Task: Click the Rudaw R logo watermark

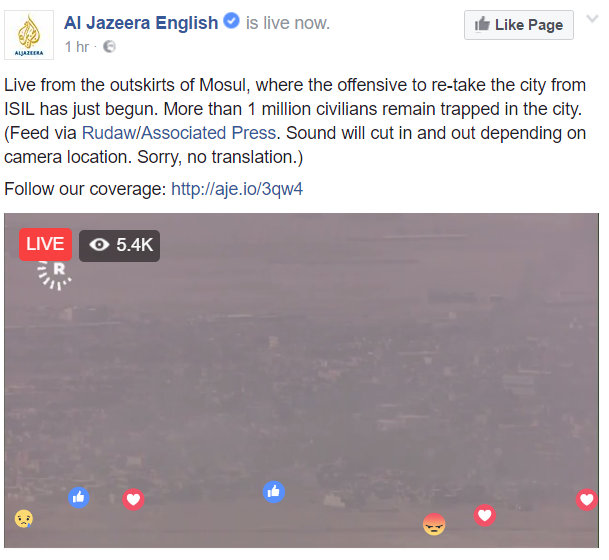Action: 54,275
